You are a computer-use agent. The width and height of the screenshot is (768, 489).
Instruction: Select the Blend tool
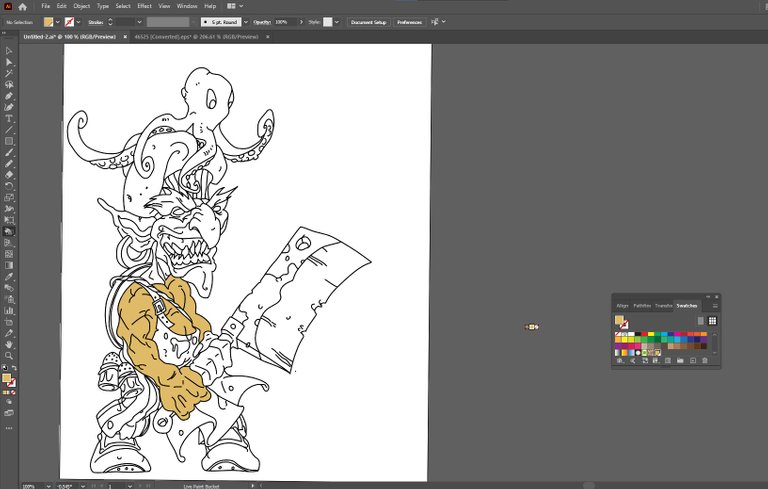pyautogui.click(x=9, y=288)
